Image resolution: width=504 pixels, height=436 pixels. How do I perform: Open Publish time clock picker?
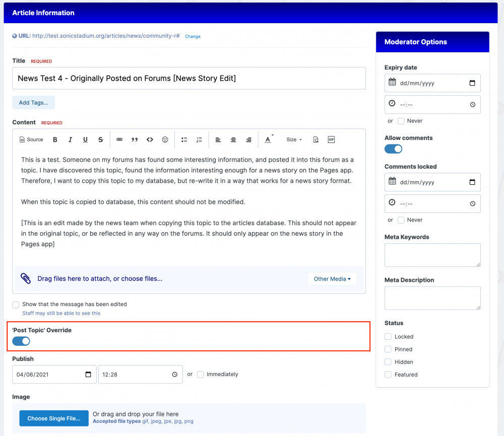(174, 375)
